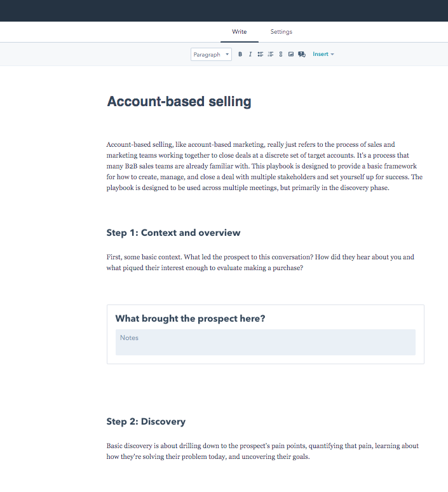Click the 'First, some basic context' paragraph
Image resolution: width=448 pixels, height=492 pixels.
[x=261, y=263]
